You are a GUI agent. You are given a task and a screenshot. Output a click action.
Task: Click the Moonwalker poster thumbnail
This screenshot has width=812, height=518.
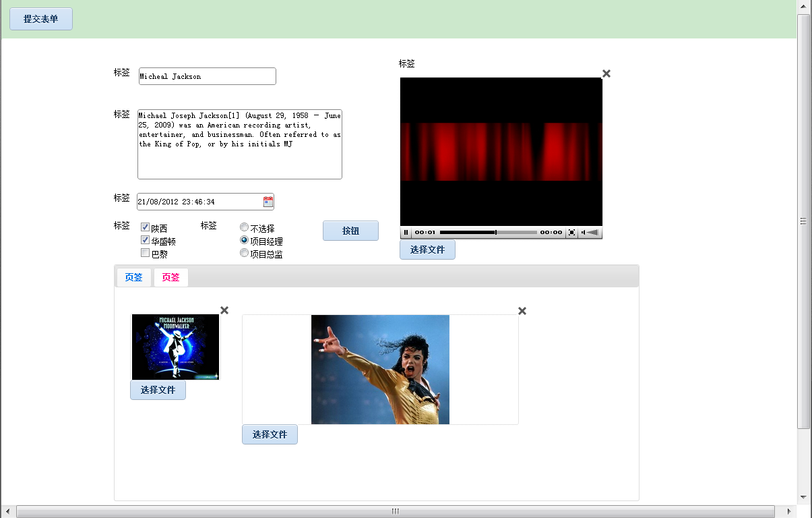pos(176,347)
